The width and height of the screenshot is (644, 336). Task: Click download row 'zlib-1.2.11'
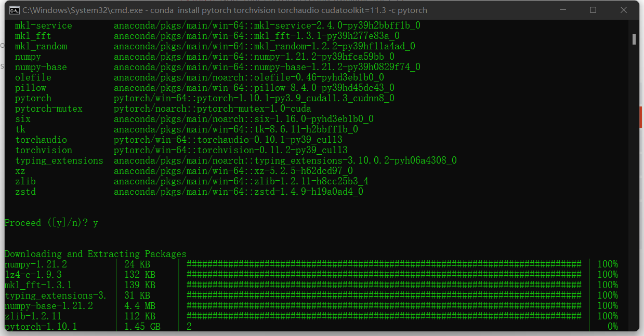tap(311, 316)
